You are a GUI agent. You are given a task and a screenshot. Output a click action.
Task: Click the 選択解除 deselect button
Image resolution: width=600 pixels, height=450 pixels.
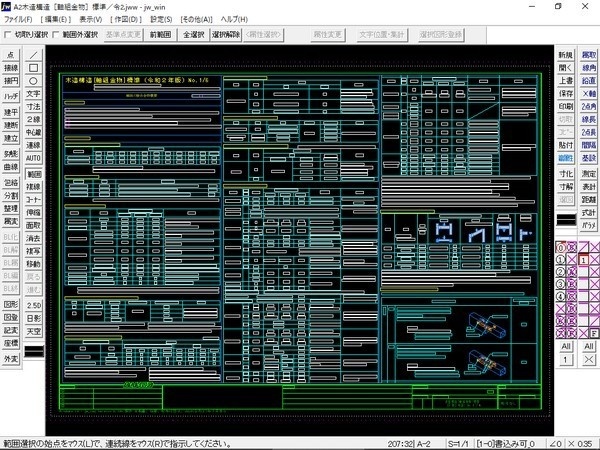click(x=226, y=35)
